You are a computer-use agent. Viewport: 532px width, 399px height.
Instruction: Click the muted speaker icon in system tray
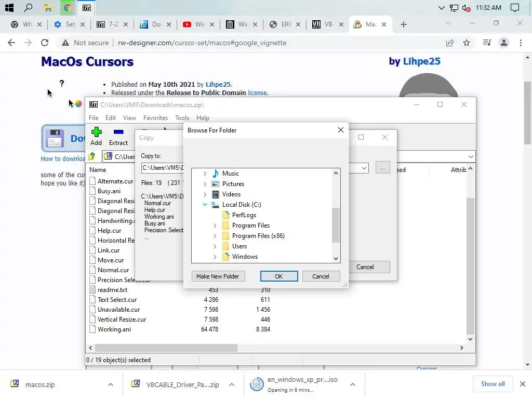click(466, 8)
